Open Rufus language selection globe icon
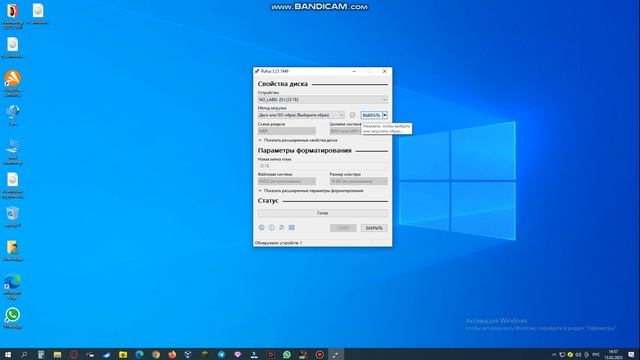 [x=262, y=227]
